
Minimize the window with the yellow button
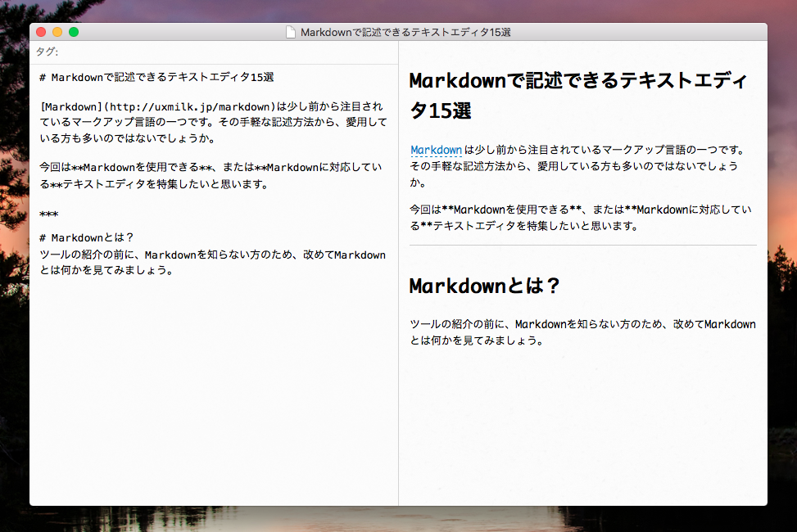(x=57, y=32)
